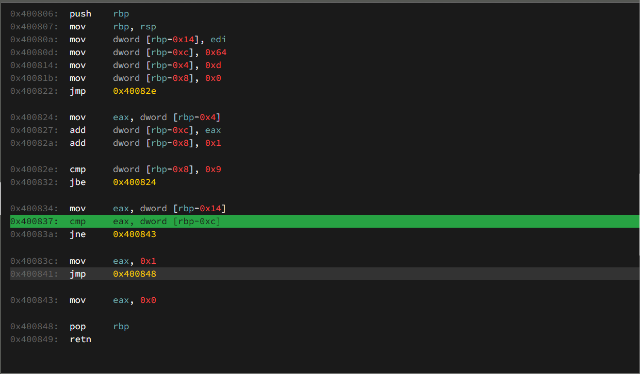640x374 pixels.
Task: Select address label 0x40082a
Action: pos(34,143)
